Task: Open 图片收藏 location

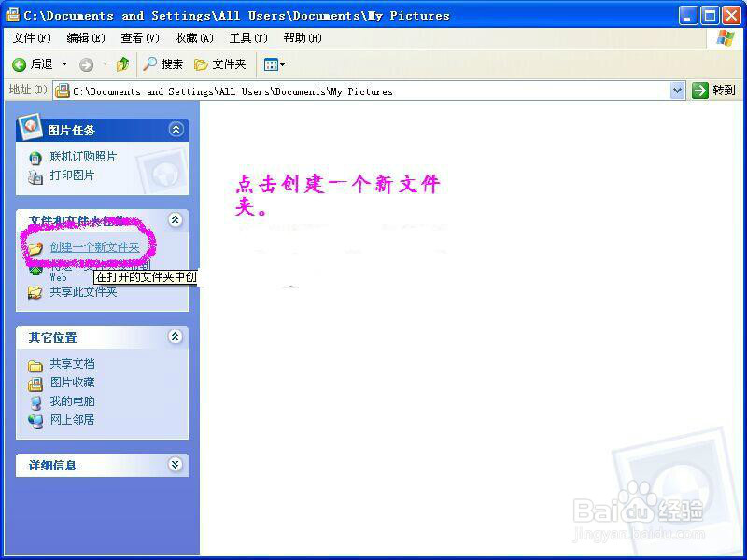Action: (73, 383)
